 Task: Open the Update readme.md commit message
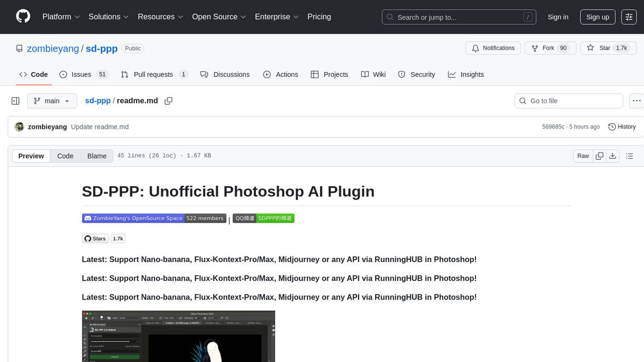(100, 127)
